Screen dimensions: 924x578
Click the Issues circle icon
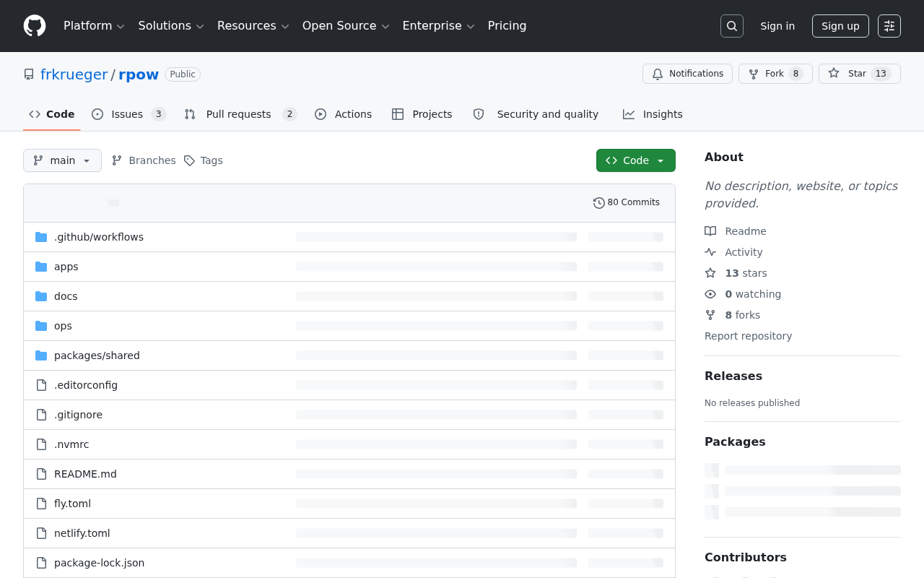click(x=97, y=114)
